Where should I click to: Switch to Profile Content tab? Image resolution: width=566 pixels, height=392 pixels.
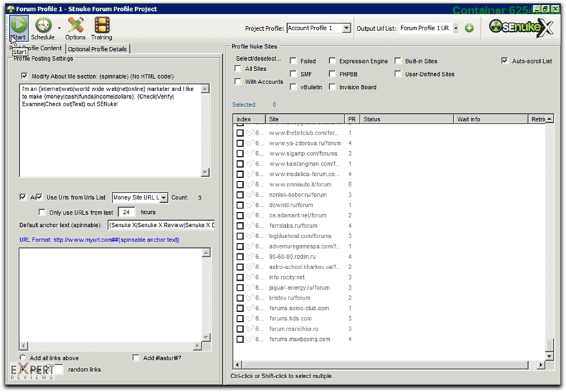(36, 48)
